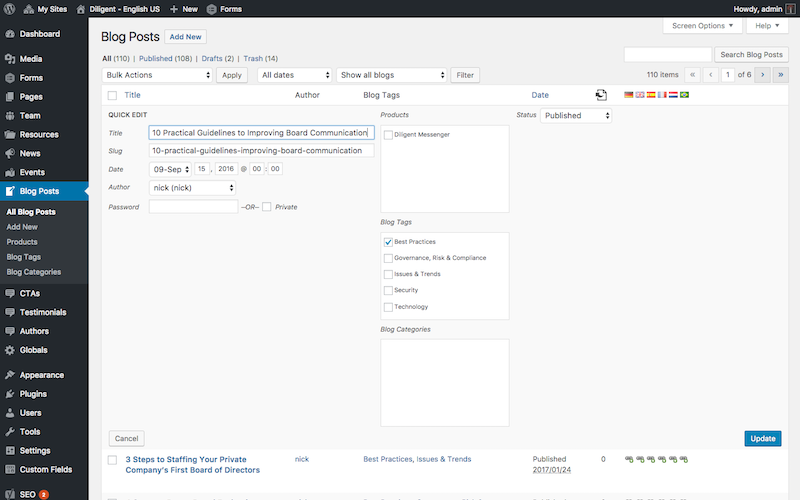Click the German flag column icon
The height and width of the screenshot is (500, 800).
coord(629,95)
